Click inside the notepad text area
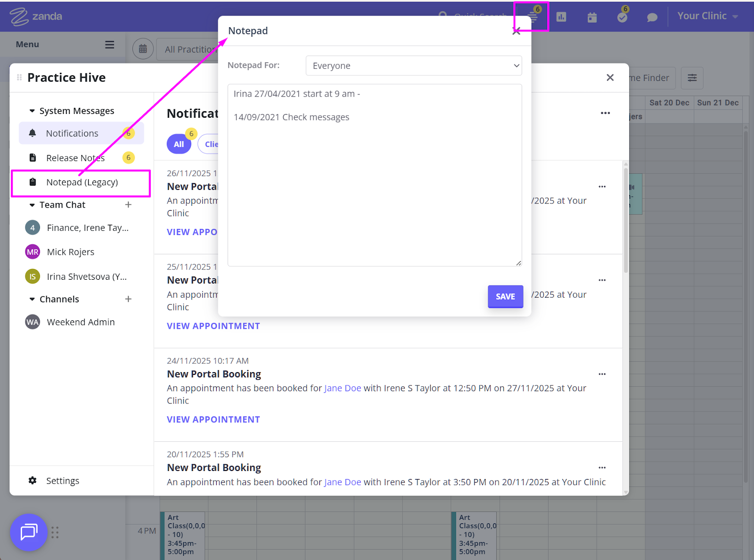The height and width of the screenshot is (560, 754). [374, 188]
